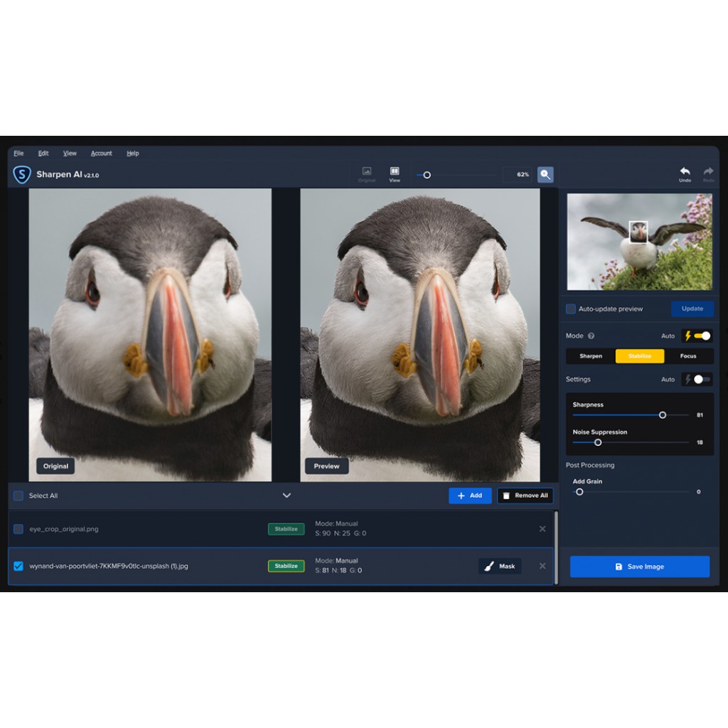Image resolution: width=728 pixels, height=728 pixels.
Task: Click the Save Image button
Action: 639,567
